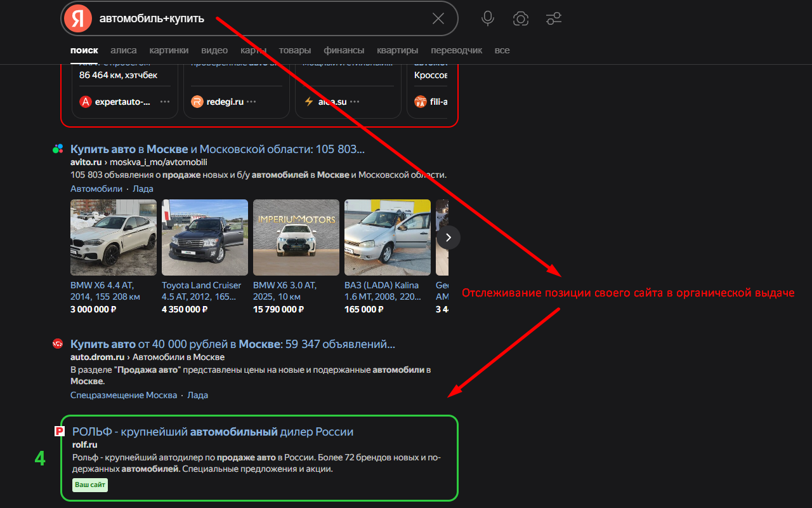This screenshot has height=508, width=812.
Task: Click the redegi.ru favicon icon
Action: (197, 102)
